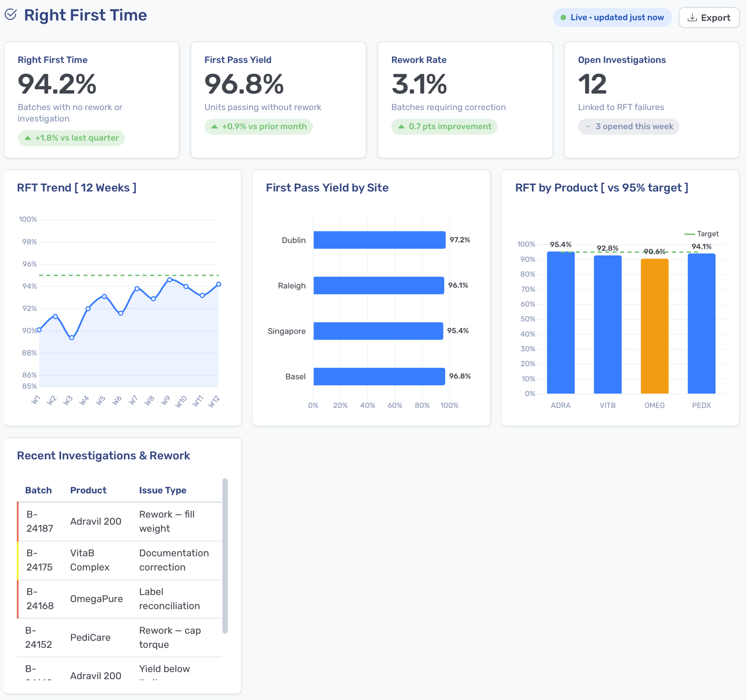Image resolution: width=747 pixels, height=700 pixels.
Task: Click the W3 low data point on RFT Trend
Action: coord(71,338)
